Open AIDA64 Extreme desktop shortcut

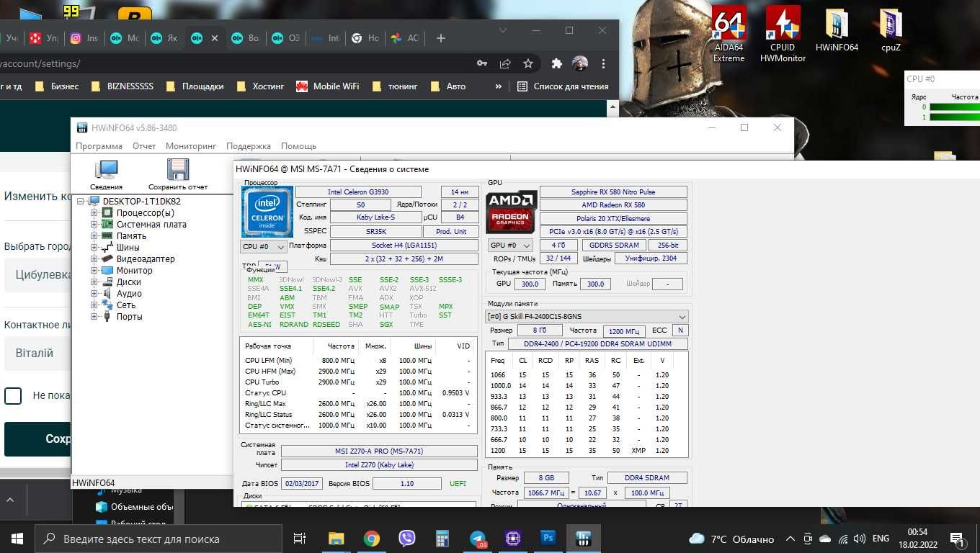pos(729,33)
